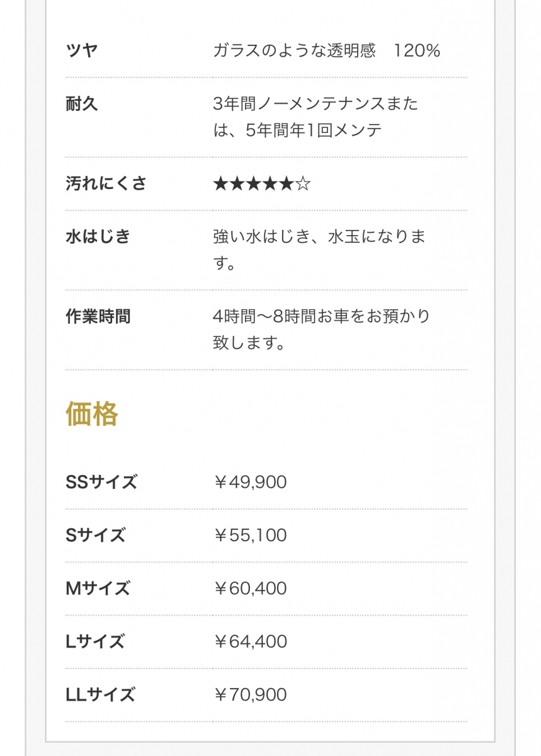Click the ￥70,900 price

pos(250,695)
